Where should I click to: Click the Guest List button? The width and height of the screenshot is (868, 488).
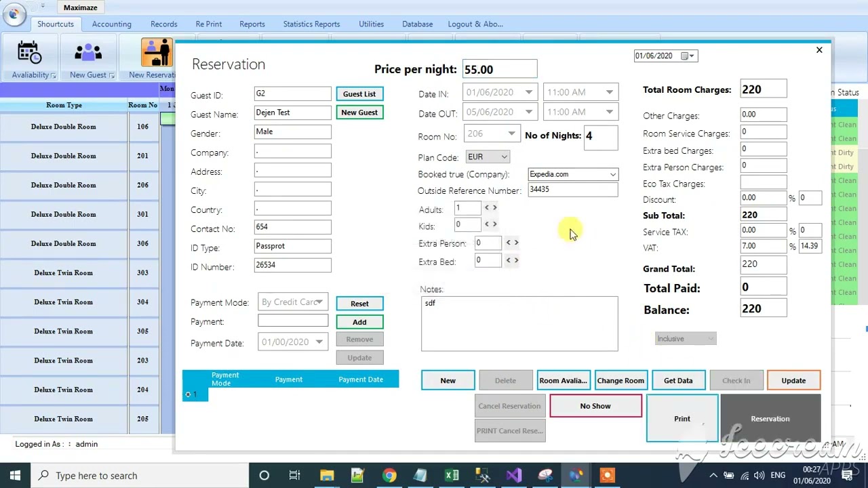pyautogui.click(x=359, y=94)
